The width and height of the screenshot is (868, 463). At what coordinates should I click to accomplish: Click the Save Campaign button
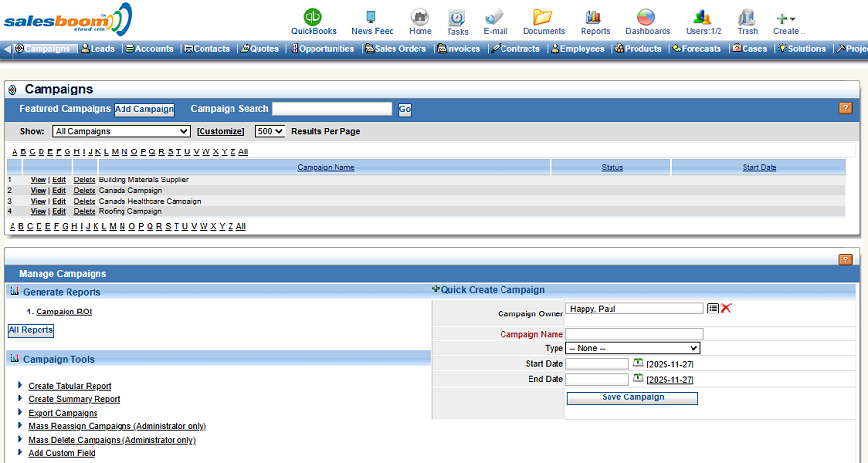[x=632, y=397]
